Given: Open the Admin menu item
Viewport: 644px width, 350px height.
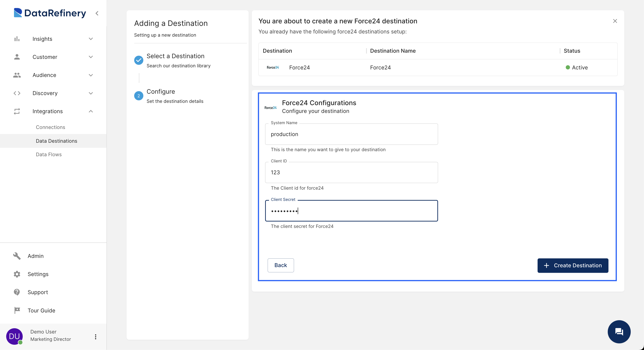Looking at the screenshot, I should [x=36, y=256].
